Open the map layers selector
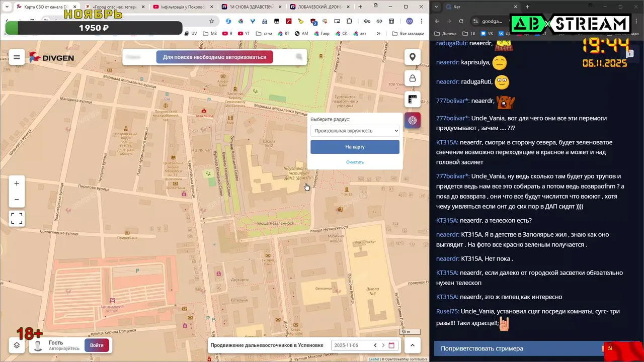Image resolution: width=644 pixels, height=362 pixels. tap(17, 345)
